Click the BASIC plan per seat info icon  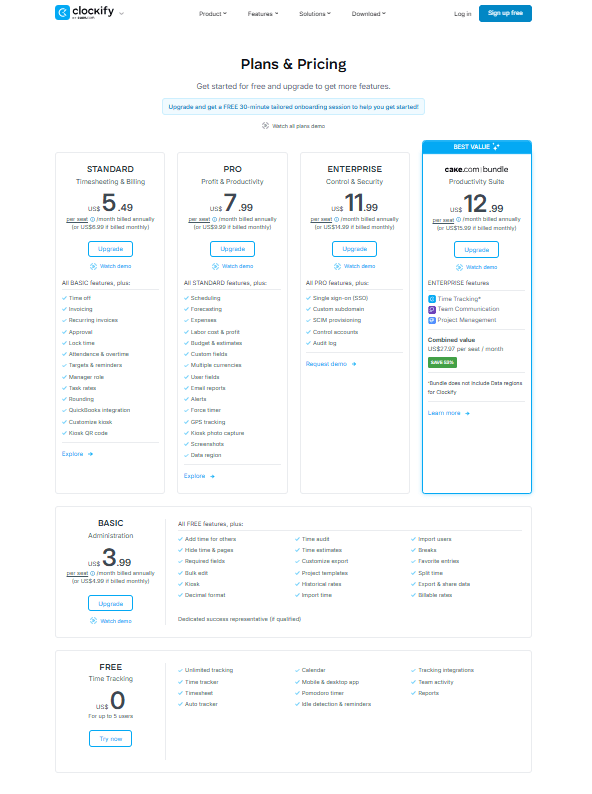pos(93,574)
